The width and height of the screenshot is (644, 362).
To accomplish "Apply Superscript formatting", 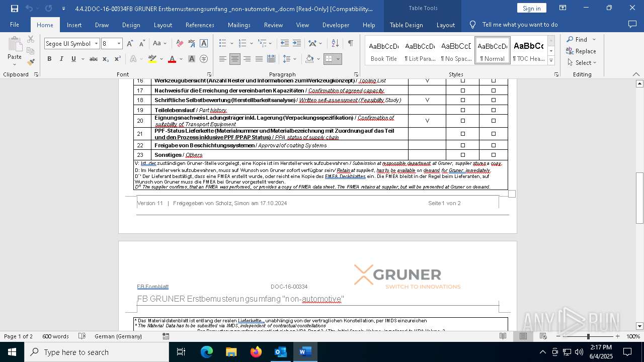I will click(x=117, y=59).
